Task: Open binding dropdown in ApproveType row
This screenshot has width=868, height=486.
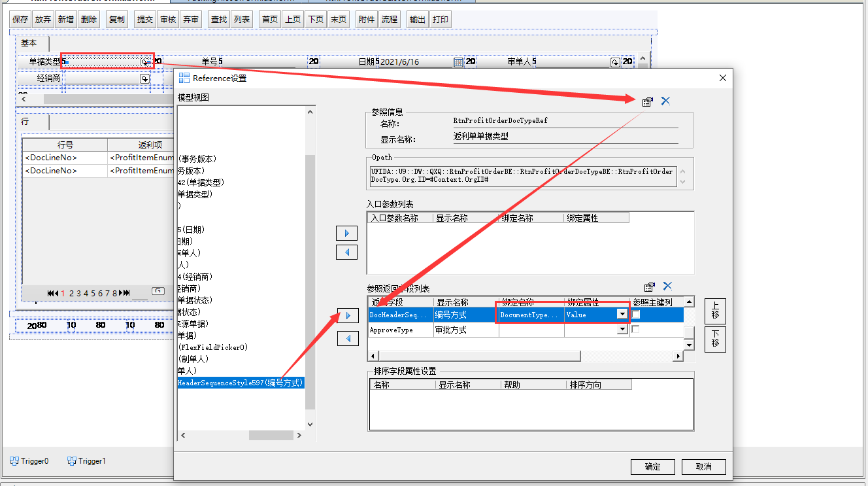Action: [622, 330]
